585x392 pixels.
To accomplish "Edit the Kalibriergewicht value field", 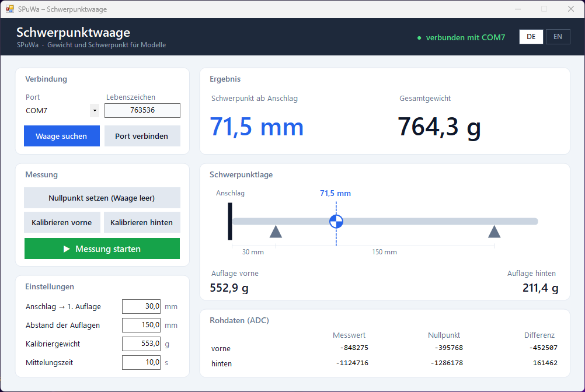I will [141, 344].
